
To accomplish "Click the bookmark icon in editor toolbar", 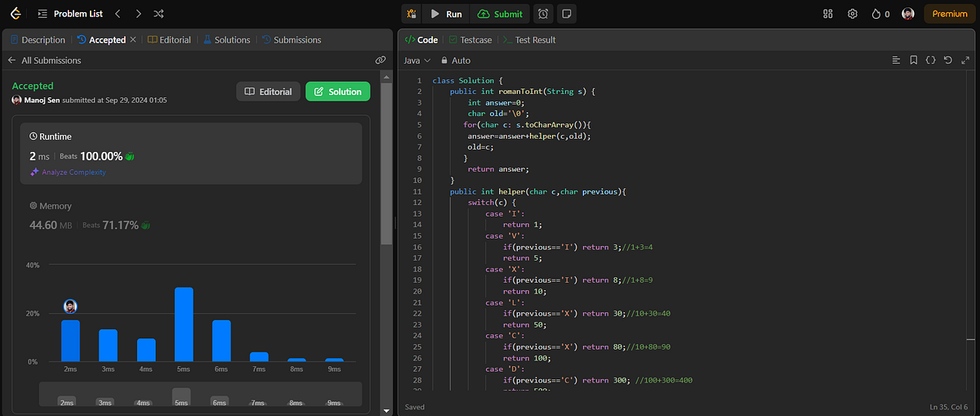I will [x=913, y=60].
